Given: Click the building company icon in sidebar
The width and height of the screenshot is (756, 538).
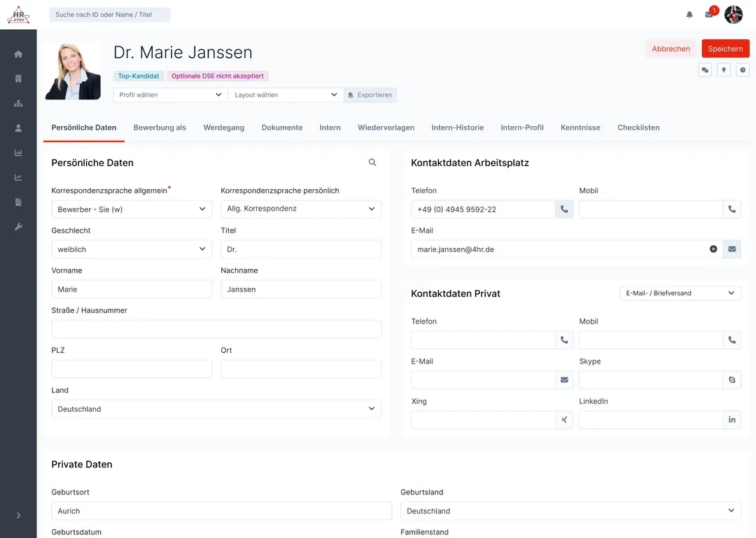Looking at the screenshot, I should (x=18, y=79).
